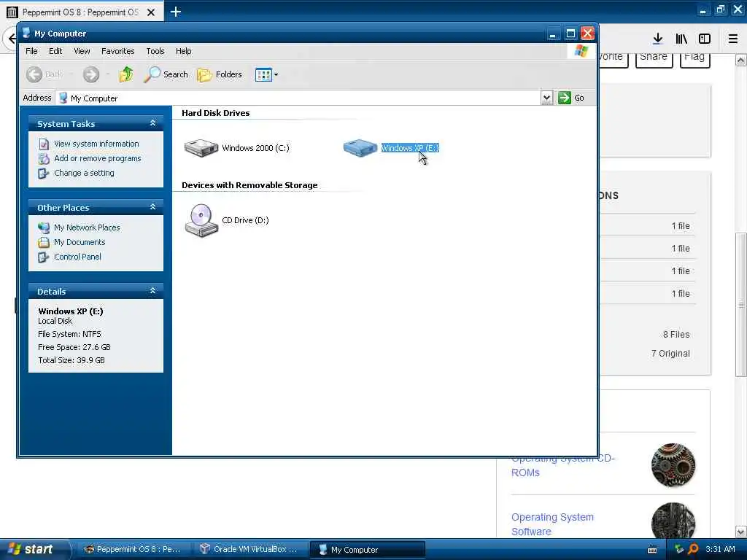Open the browser library icon
Viewport: 747px width, 560px height.
pyautogui.click(x=681, y=39)
